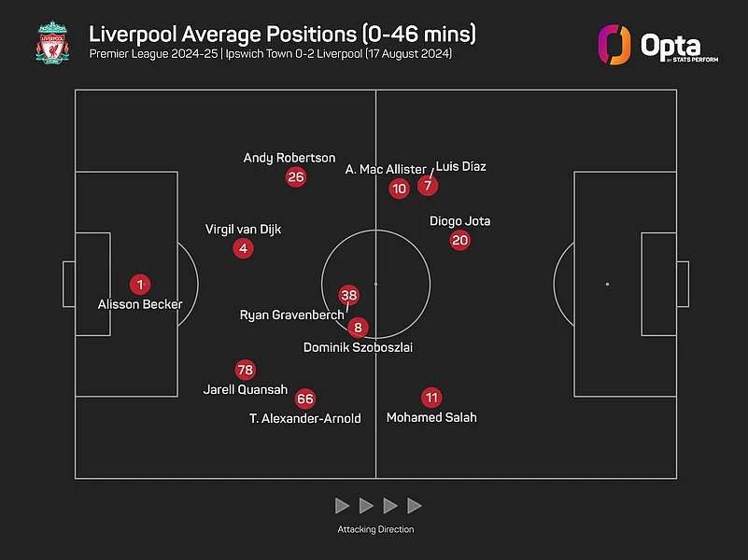Select Mohamed Salah's number 11 marker
The image size is (748, 560).
430,397
